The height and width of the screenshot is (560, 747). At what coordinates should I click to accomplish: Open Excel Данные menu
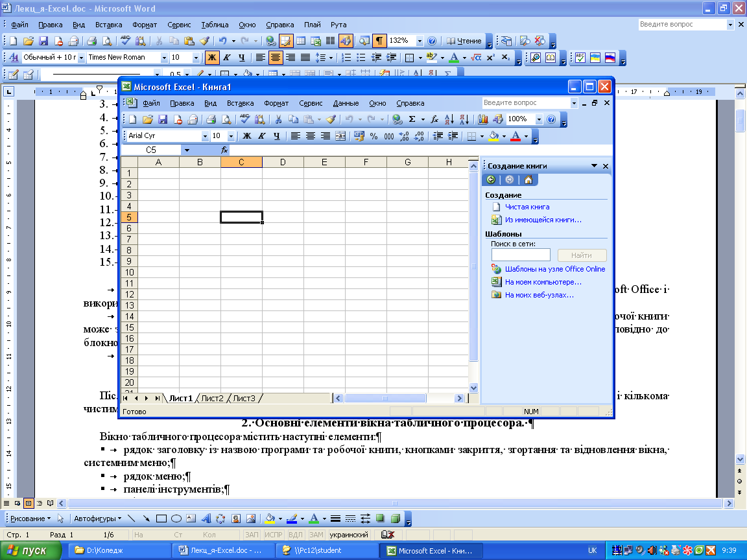346,103
